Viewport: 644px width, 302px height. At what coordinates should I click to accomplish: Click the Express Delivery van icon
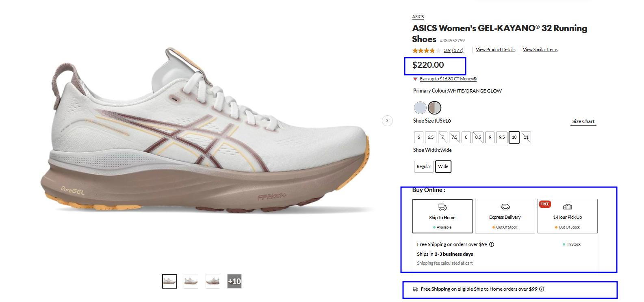505,206
